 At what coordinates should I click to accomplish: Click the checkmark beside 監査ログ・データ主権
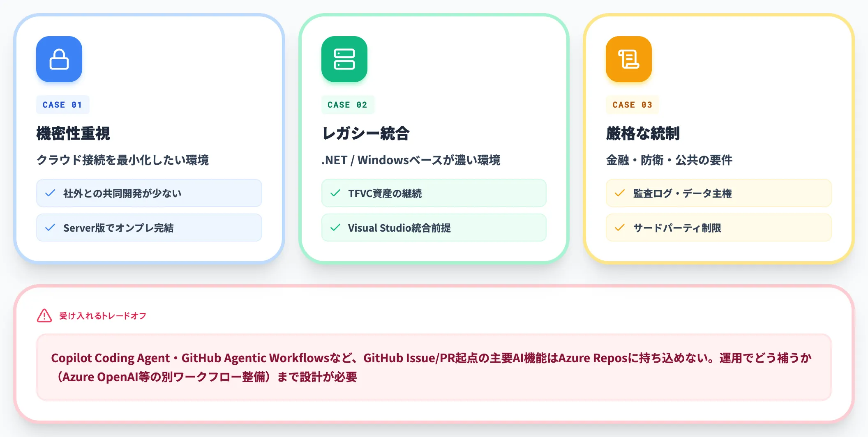click(x=620, y=193)
